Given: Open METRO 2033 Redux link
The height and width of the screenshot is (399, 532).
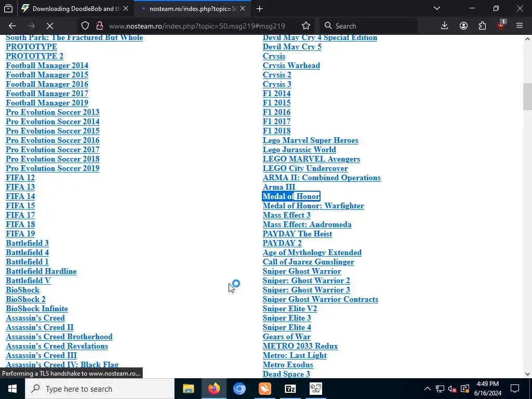Looking at the screenshot, I should pos(300,346).
